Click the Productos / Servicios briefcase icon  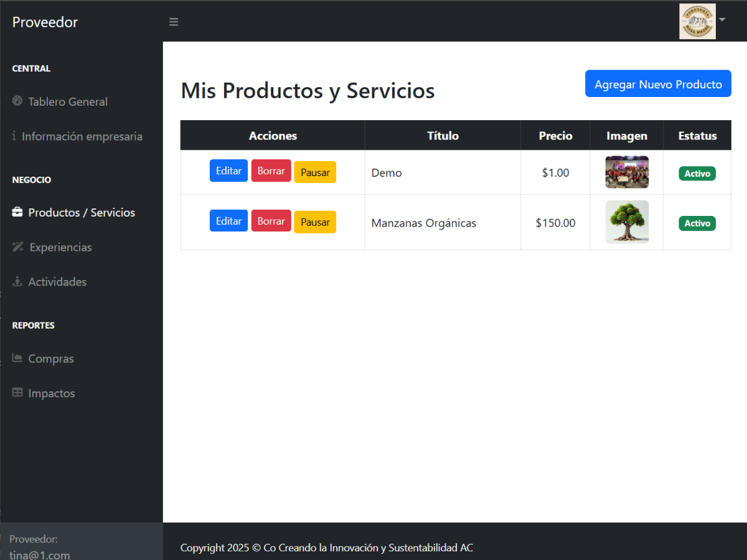point(17,212)
